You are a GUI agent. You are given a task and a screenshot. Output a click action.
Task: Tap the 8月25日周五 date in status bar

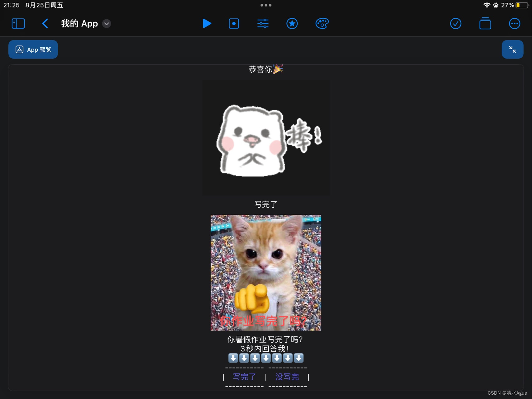pos(44,5)
